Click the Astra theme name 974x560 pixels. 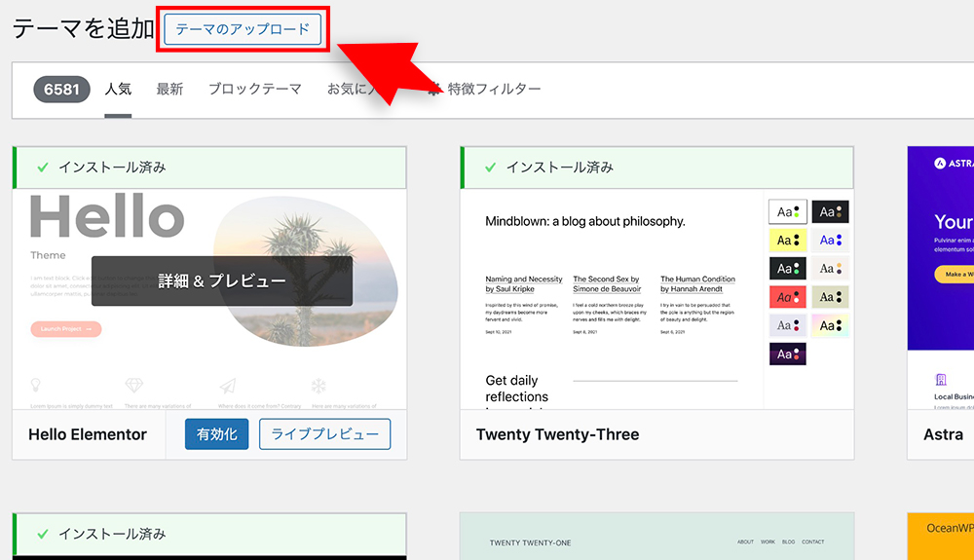click(943, 434)
